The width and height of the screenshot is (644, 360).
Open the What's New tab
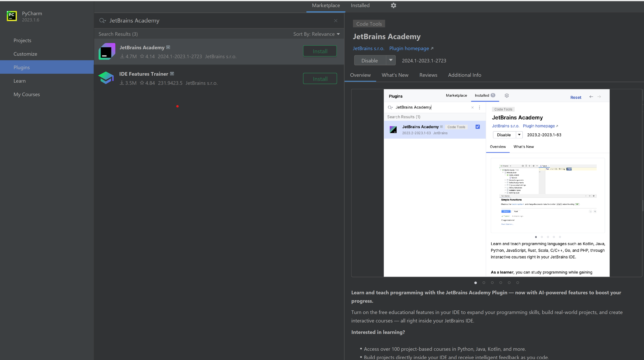tap(395, 75)
